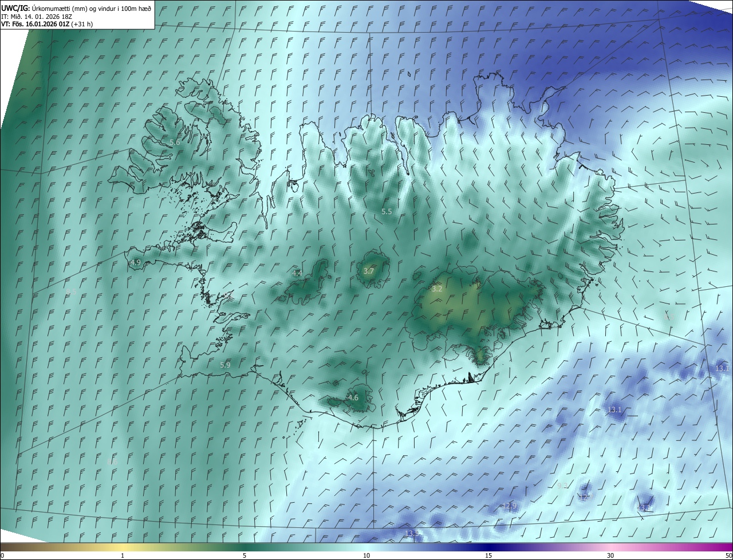Click the initial time line 'IT: Mið. 14. 01. 2026 18Z'
Screen dimensions: 733x560
(37, 17)
